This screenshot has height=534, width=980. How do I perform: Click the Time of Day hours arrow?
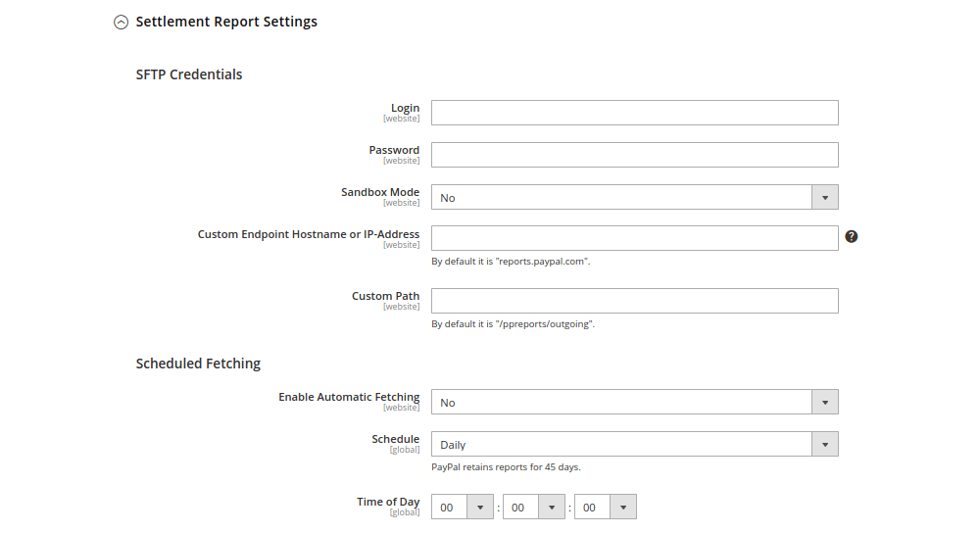point(480,508)
